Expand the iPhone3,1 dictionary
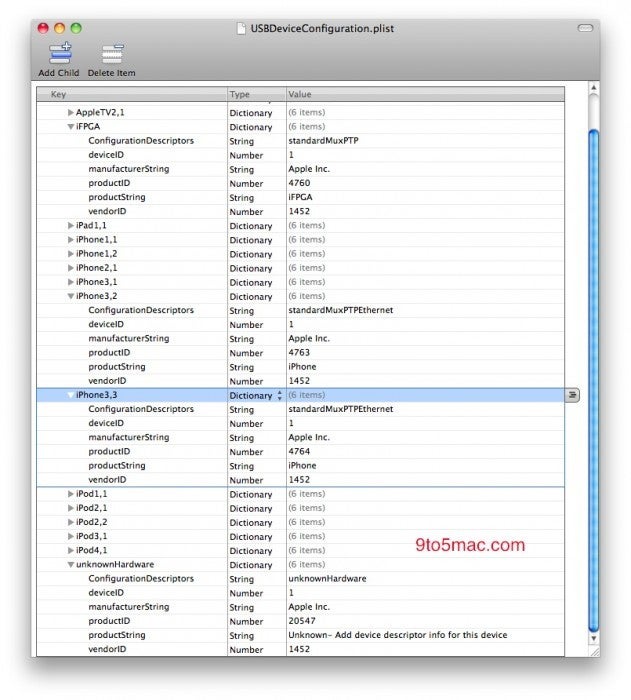Viewport: 631px width, 700px height. tap(71, 282)
